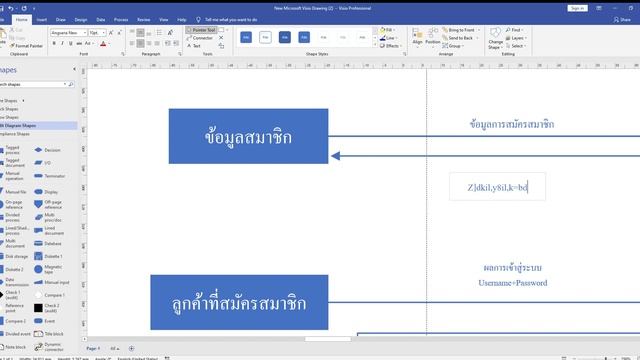The image size is (640, 360).
Task: Click the Format Painter button
Action: click(x=27, y=46)
